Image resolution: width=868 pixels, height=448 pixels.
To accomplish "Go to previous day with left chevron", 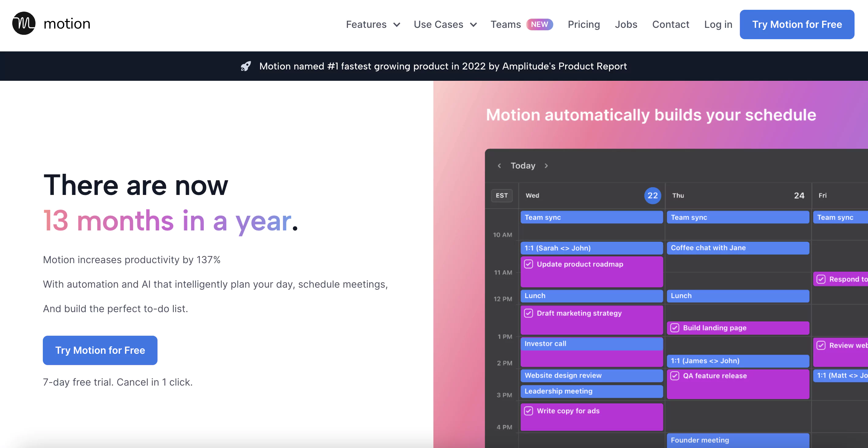I will pos(499,166).
